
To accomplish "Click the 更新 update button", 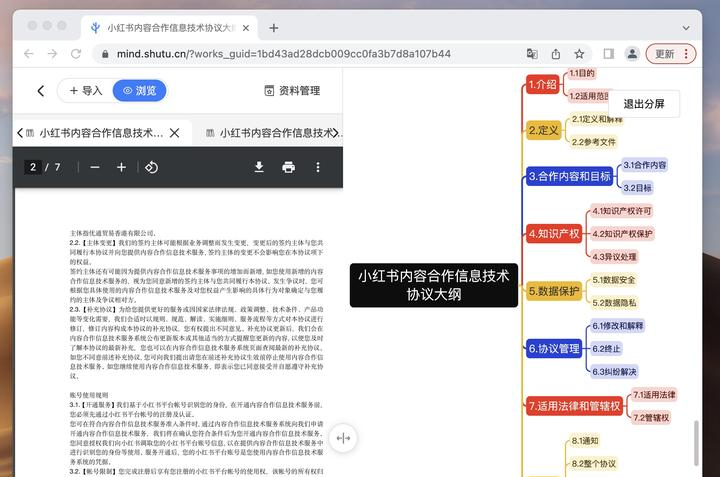I will tap(665, 54).
